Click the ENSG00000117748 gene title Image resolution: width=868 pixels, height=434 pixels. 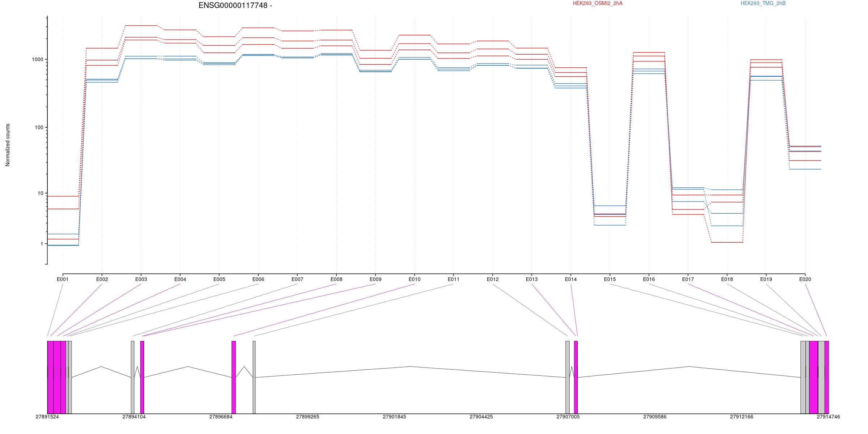235,5
